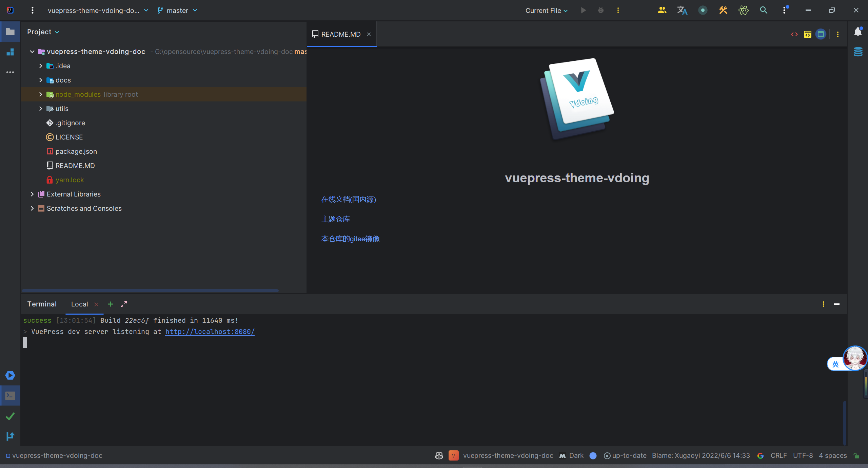Open Search Everywhere magnifier
This screenshot has height=468, width=868.
coord(764,11)
